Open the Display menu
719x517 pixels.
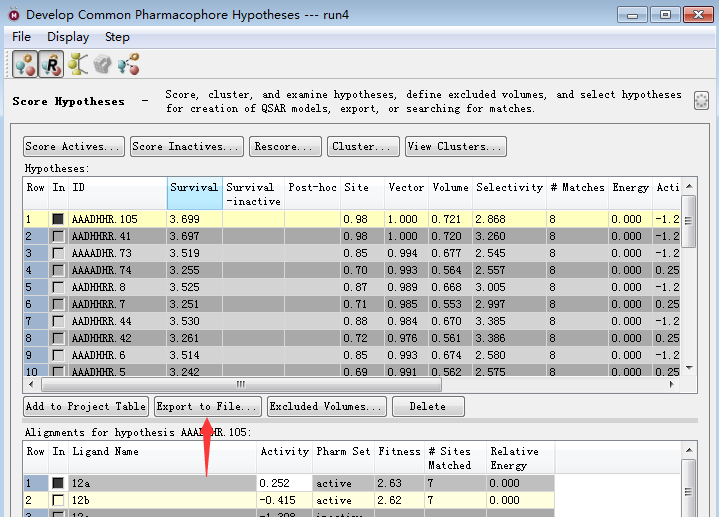tap(68, 37)
